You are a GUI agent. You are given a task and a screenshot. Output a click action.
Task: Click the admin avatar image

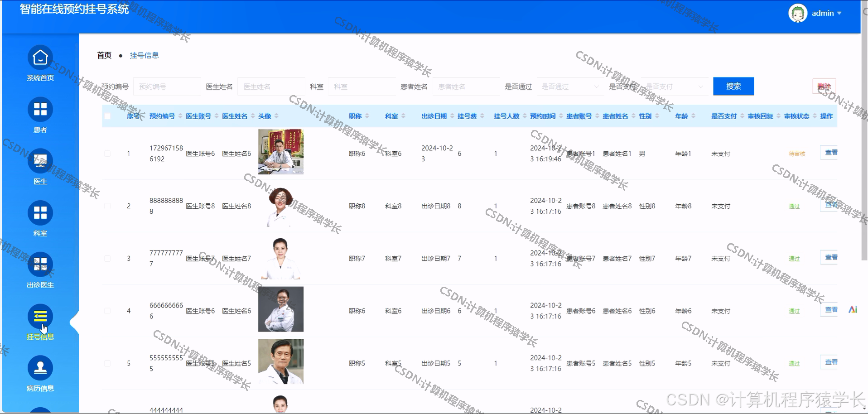coord(798,13)
